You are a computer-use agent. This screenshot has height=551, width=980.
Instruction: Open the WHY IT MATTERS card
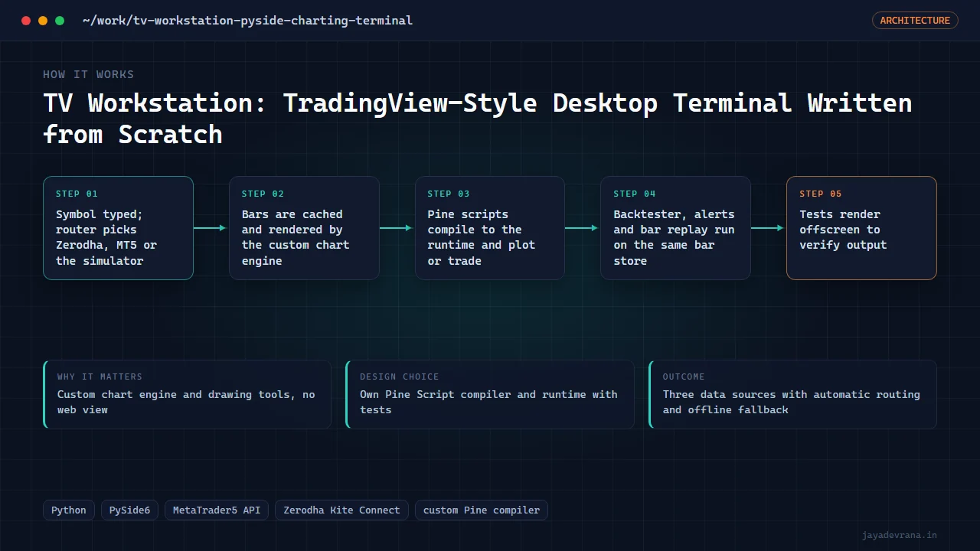188,394
